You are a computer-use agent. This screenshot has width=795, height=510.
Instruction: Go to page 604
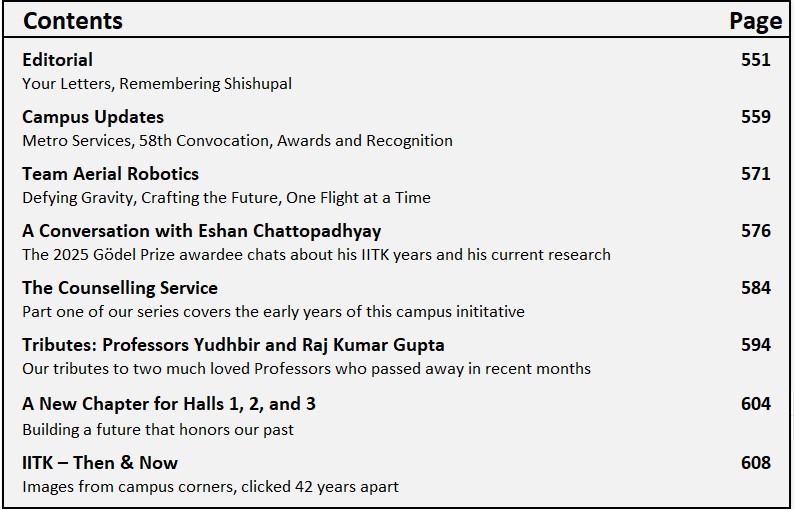point(755,404)
